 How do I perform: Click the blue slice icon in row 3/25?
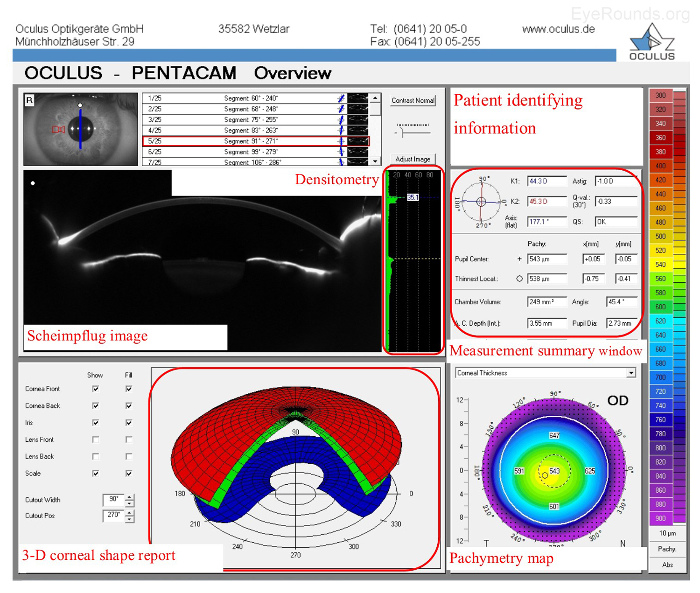(x=341, y=120)
